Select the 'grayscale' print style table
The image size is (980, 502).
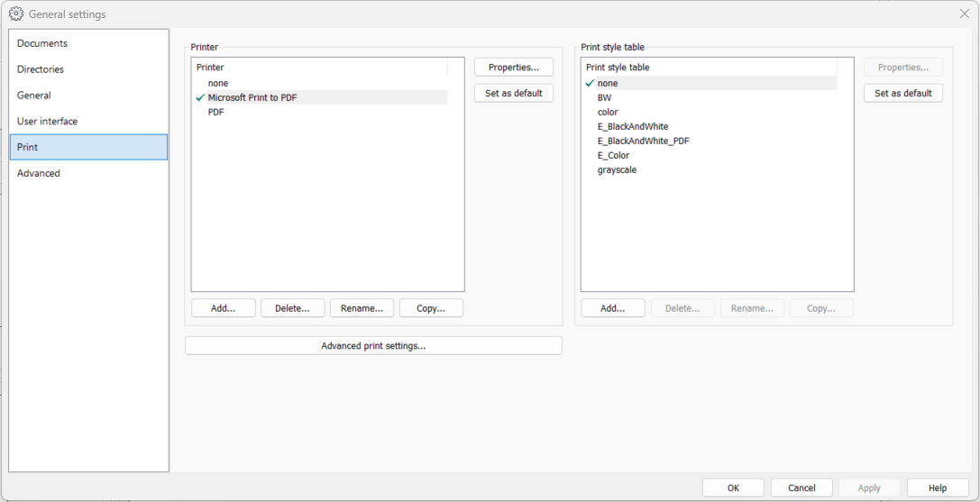pos(617,169)
